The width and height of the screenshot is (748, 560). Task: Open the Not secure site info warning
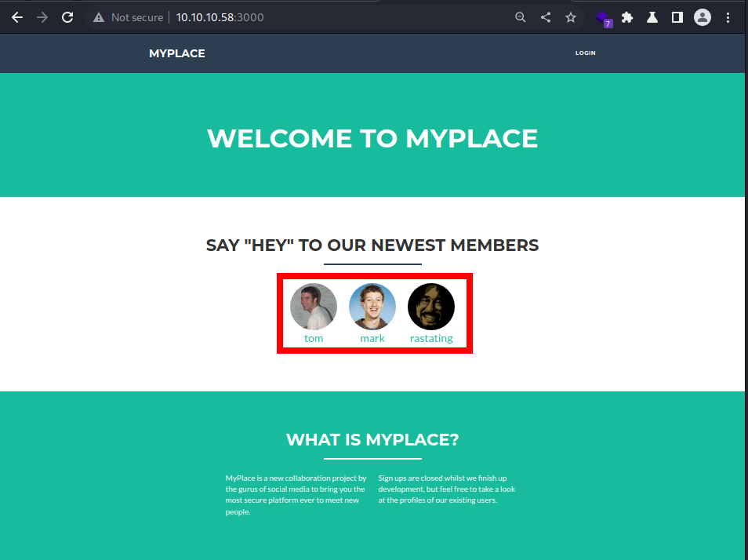129,18
